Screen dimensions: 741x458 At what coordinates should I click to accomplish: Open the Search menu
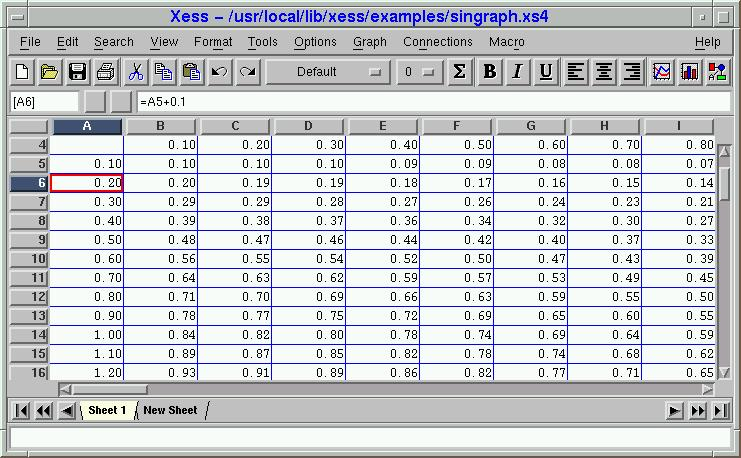coord(114,42)
